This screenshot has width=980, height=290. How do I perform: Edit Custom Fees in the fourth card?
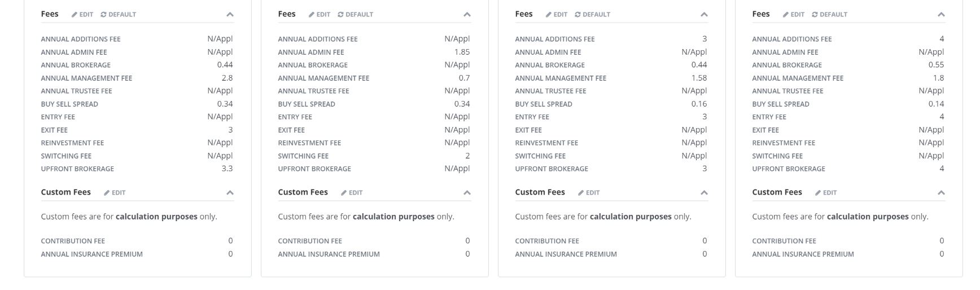(826, 193)
